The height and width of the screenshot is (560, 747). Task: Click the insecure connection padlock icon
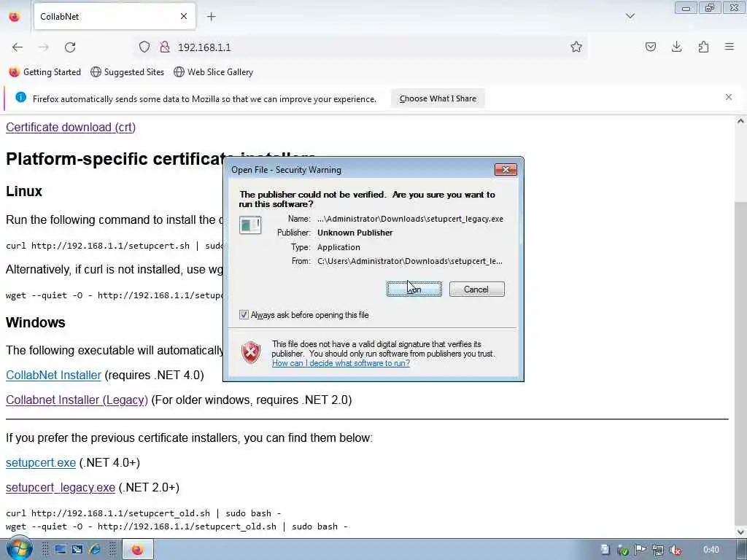point(165,47)
